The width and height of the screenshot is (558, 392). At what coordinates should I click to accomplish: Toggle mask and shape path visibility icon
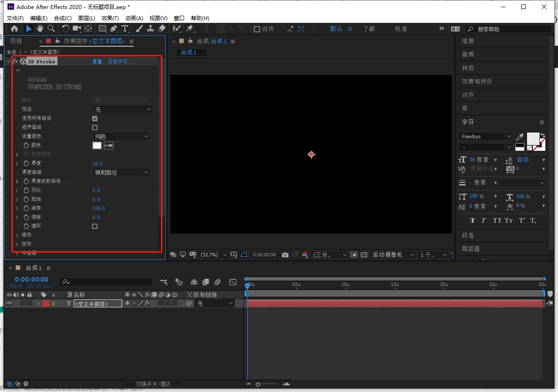[244, 255]
